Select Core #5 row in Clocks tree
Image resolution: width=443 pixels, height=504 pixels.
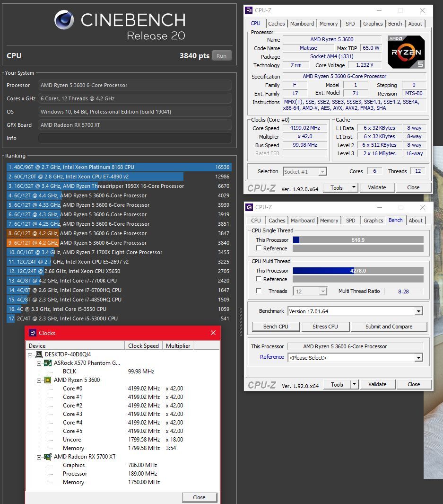(72, 431)
